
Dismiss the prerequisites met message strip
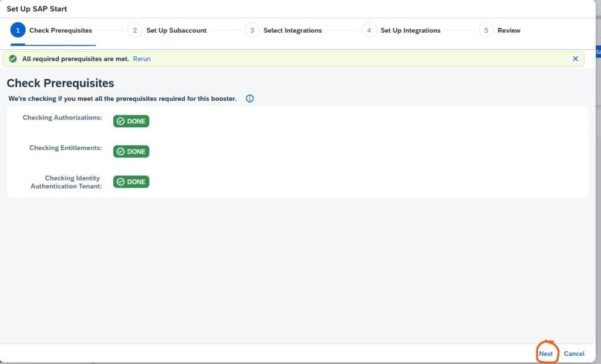(x=575, y=59)
